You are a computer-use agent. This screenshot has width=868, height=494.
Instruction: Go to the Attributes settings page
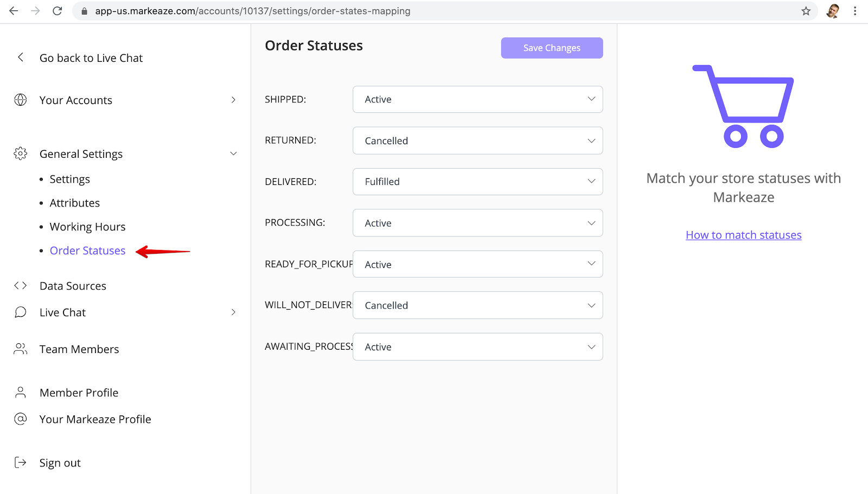(x=75, y=203)
